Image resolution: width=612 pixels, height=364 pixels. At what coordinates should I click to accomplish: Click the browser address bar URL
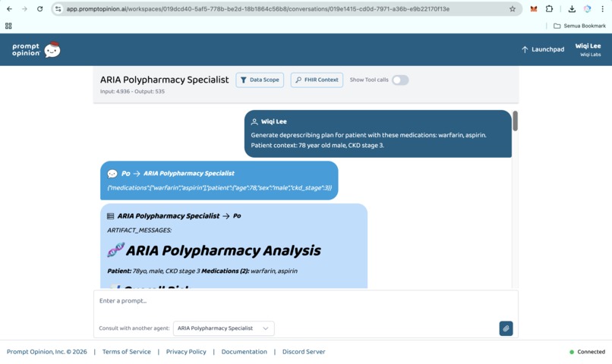click(x=257, y=8)
